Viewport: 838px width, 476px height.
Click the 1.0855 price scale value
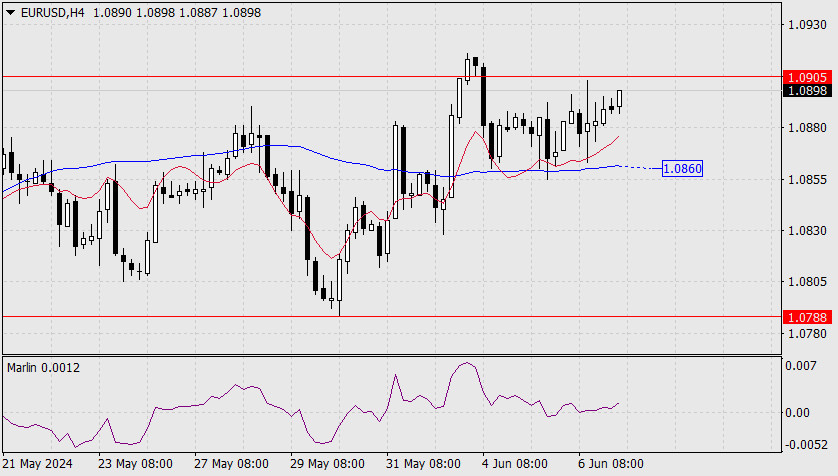(x=807, y=180)
